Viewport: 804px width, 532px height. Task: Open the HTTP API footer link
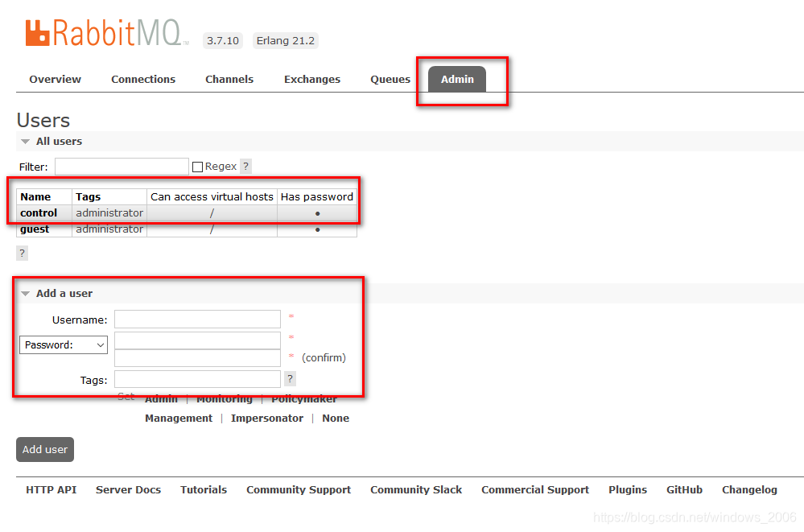pos(52,489)
